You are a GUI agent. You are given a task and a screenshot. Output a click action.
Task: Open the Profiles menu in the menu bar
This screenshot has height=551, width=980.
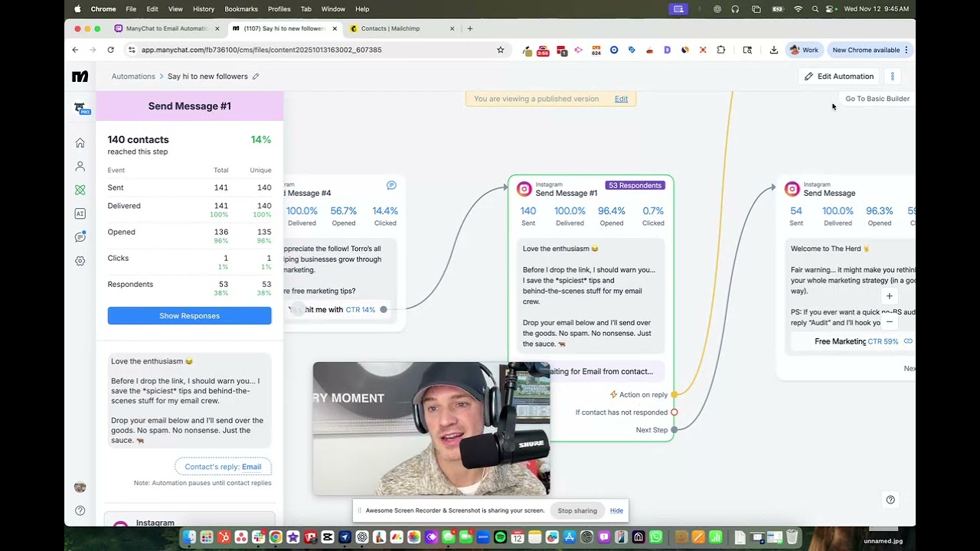[279, 9]
